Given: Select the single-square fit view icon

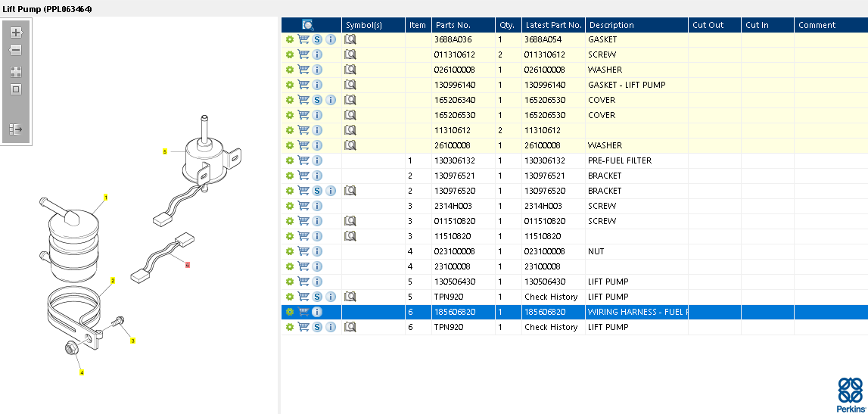Looking at the screenshot, I should (x=15, y=89).
